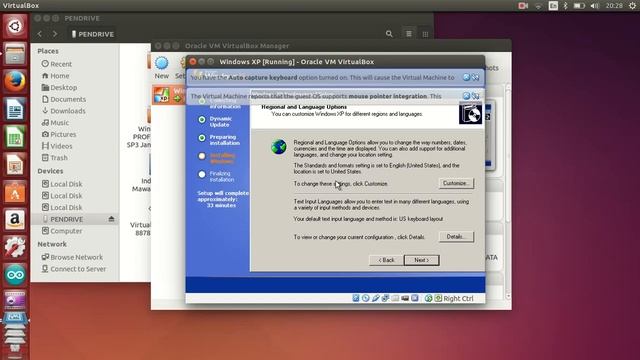640x360 pixels.
Task: Open the hard disk activity indicator in VM status bar
Action: [356, 298]
